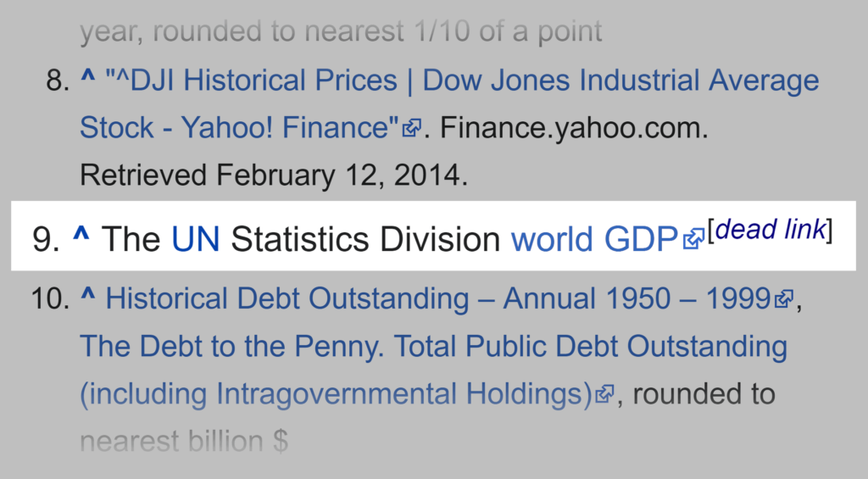
Task: Open the world GDP link
Action: click(594, 240)
